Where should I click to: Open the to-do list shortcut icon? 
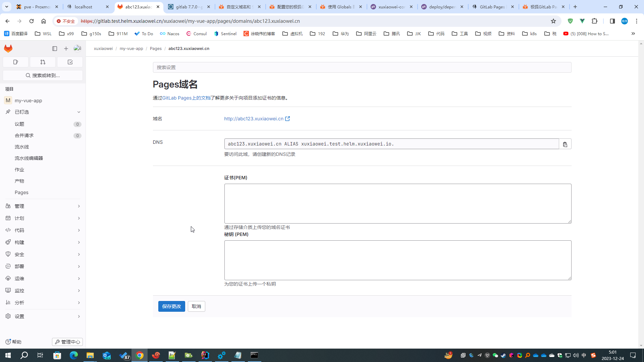[x=70, y=62]
